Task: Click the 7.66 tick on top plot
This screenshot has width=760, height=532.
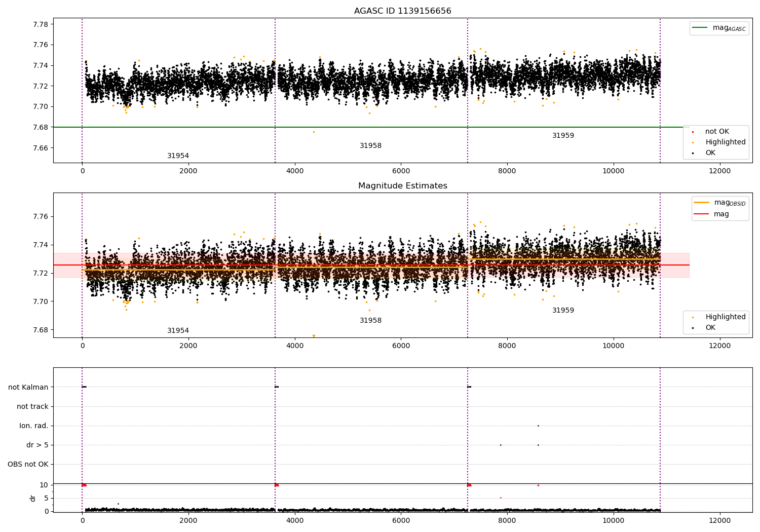Action: click(41, 148)
